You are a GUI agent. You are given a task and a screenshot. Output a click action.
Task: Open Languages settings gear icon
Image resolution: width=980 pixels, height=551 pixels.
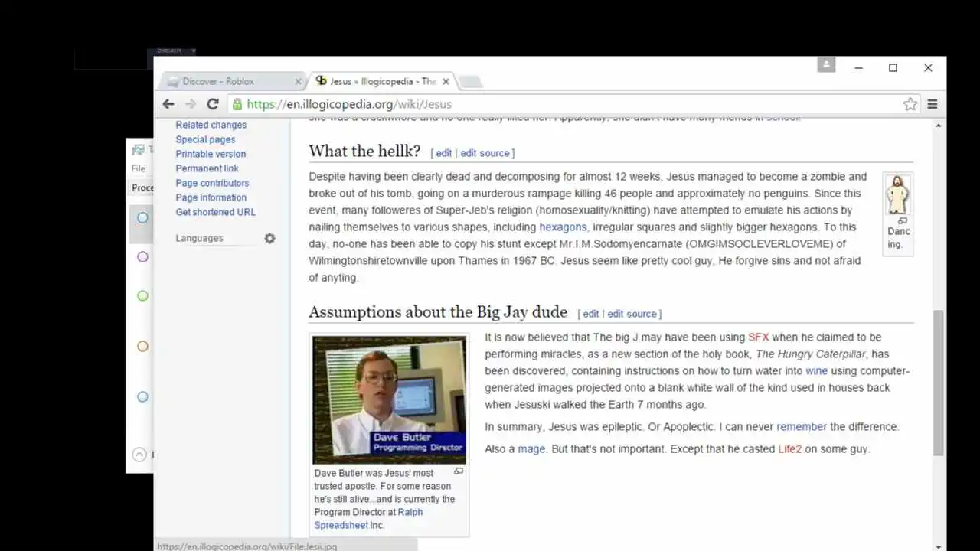point(269,238)
